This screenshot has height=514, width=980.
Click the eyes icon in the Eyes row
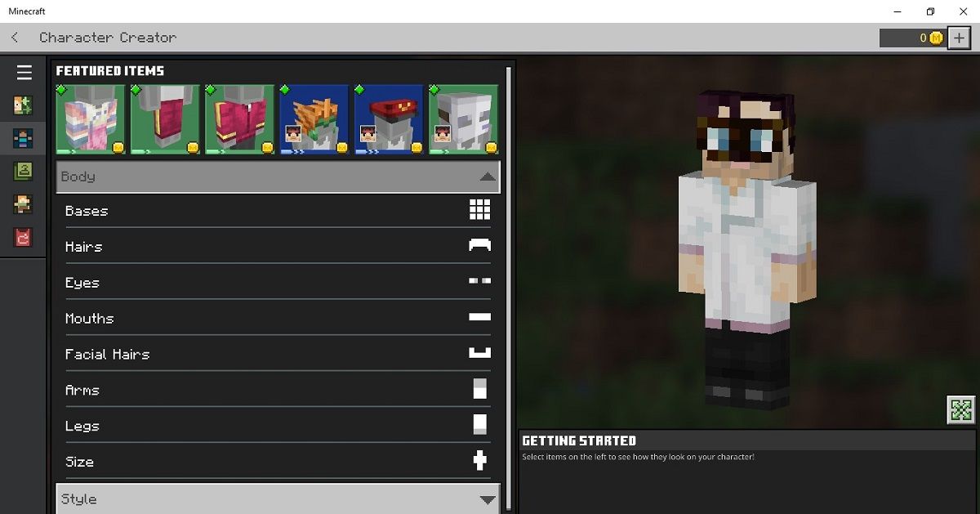[x=480, y=280]
